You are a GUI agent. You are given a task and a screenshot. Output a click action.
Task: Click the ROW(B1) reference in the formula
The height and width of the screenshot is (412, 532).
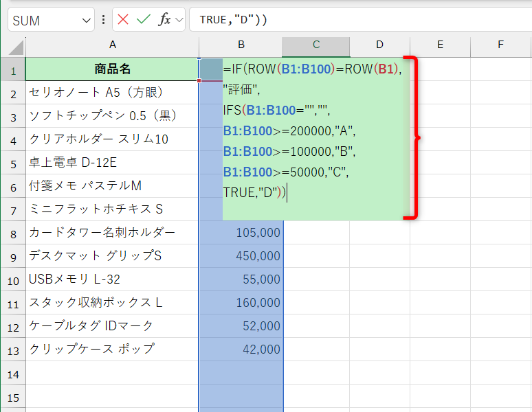tap(371, 69)
